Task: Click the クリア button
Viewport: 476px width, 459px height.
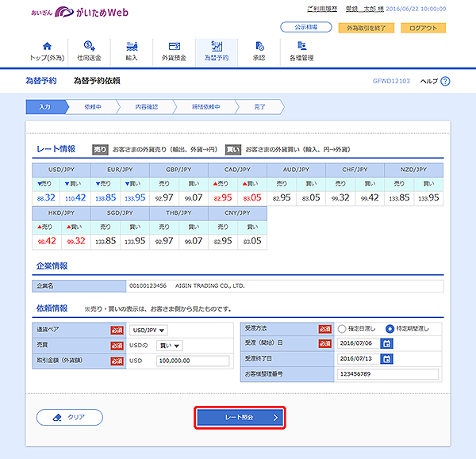Action: (x=70, y=418)
